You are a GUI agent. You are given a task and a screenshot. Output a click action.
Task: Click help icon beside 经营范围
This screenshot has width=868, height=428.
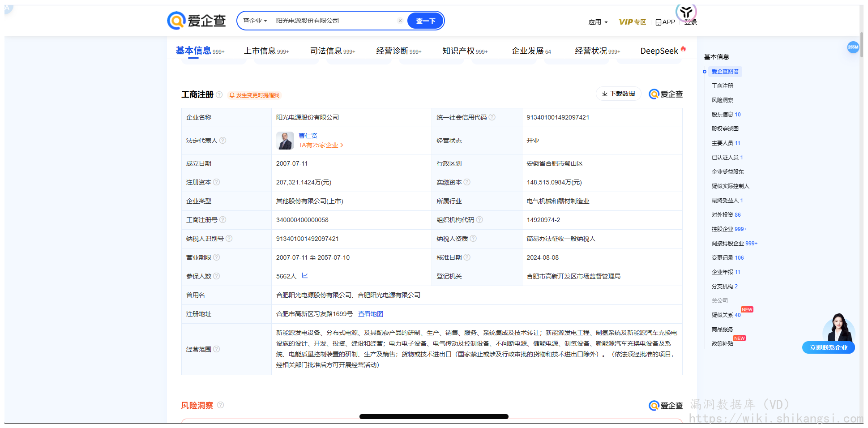[216, 349]
